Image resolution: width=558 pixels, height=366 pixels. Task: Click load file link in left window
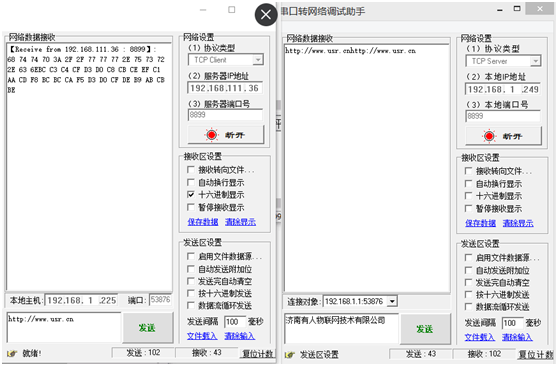pos(202,336)
